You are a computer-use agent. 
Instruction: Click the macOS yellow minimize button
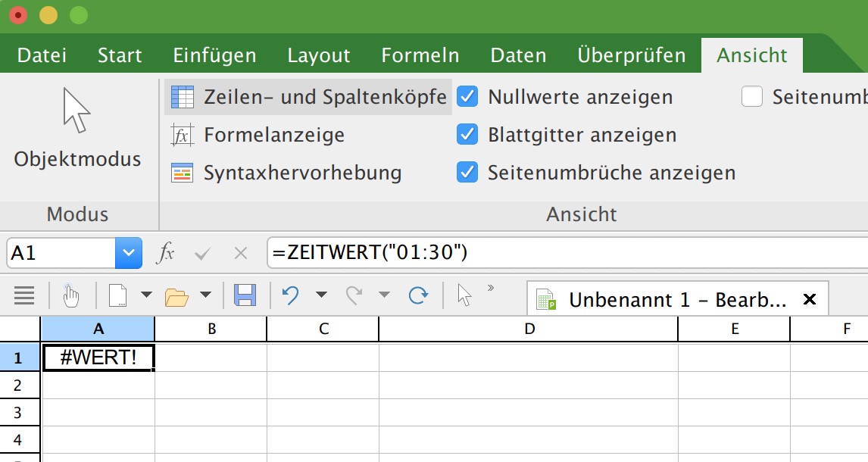click(48, 15)
